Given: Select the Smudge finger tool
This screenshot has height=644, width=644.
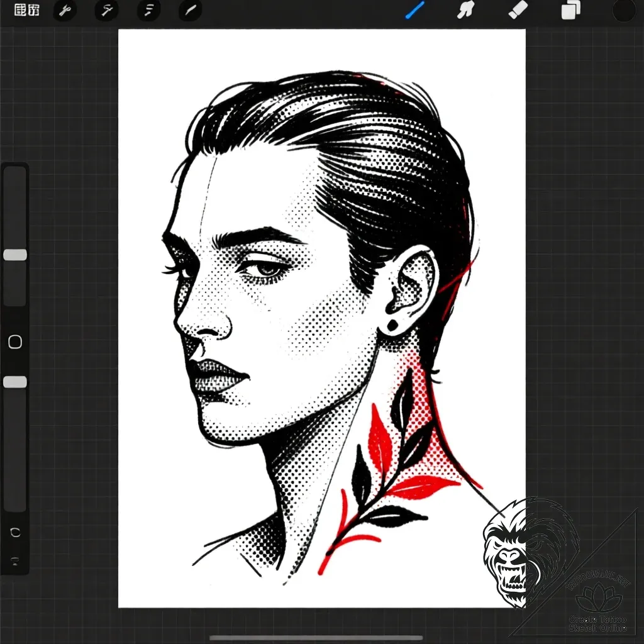Looking at the screenshot, I should [x=465, y=11].
